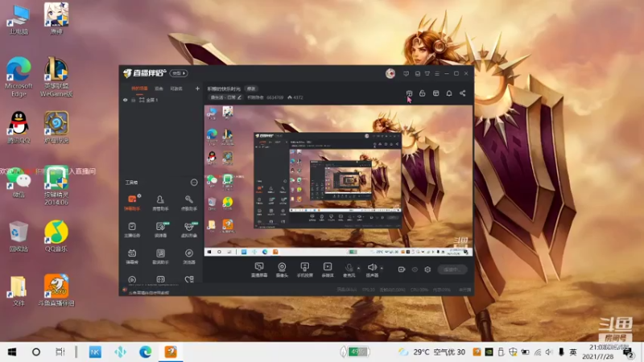
Task: Select the 斗鱼直播伴侣 desktop shortcut
Action: coord(56,290)
